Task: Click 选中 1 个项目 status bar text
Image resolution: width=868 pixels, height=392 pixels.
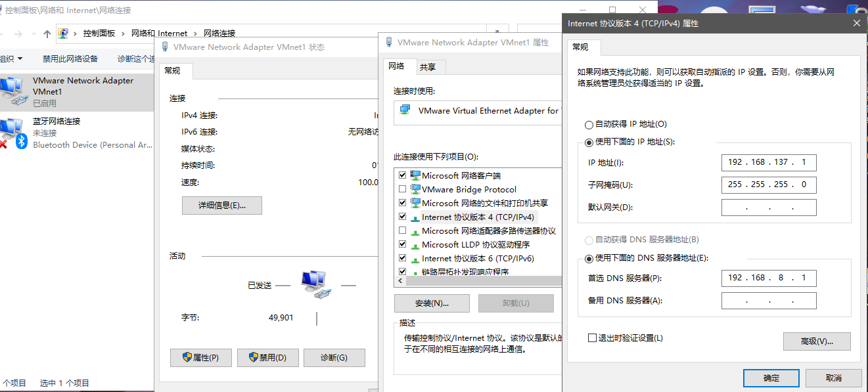Action: pos(64,383)
